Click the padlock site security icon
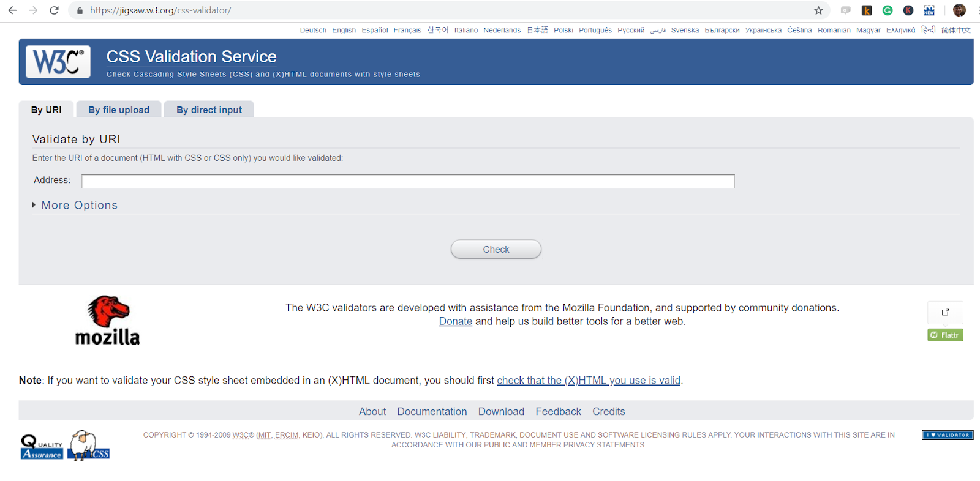The width and height of the screenshot is (980, 481). pos(80,10)
